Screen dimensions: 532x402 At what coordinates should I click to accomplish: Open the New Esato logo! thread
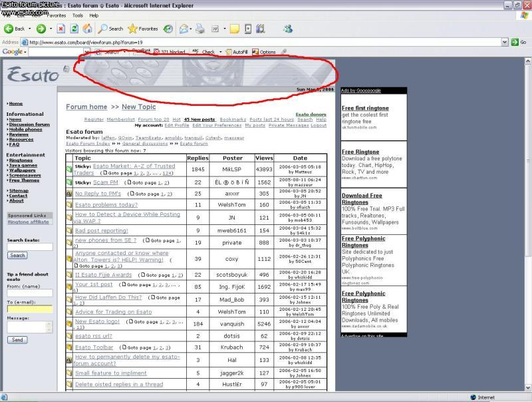tap(97, 321)
